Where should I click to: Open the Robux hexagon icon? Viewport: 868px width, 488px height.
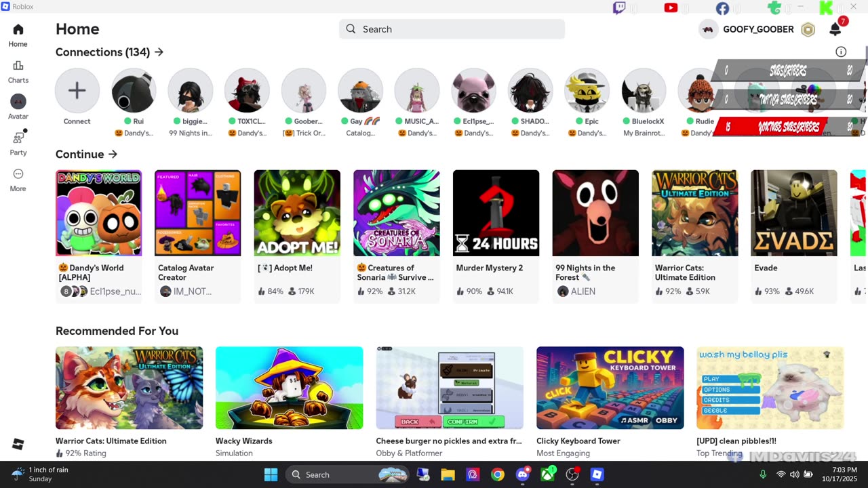tap(808, 29)
